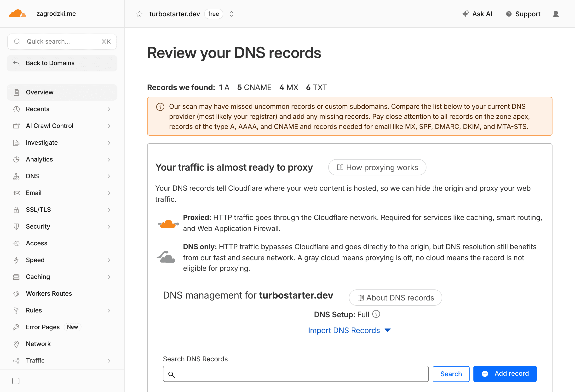The image size is (575, 392).
Task: Open Workers Routes in sidebar
Action: [x=62, y=294]
